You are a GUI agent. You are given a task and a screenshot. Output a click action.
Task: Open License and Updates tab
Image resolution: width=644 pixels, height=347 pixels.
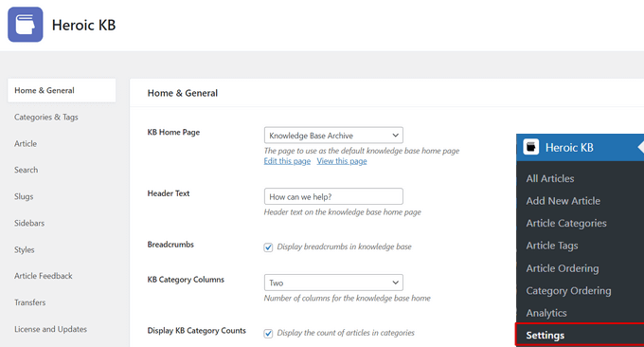tap(50, 329)
